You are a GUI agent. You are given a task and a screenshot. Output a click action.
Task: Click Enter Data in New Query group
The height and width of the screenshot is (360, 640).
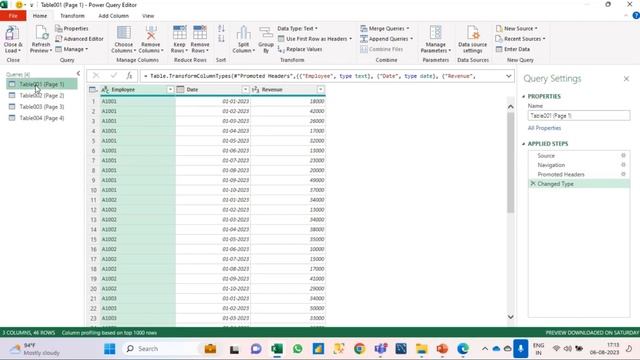(513, 49)
